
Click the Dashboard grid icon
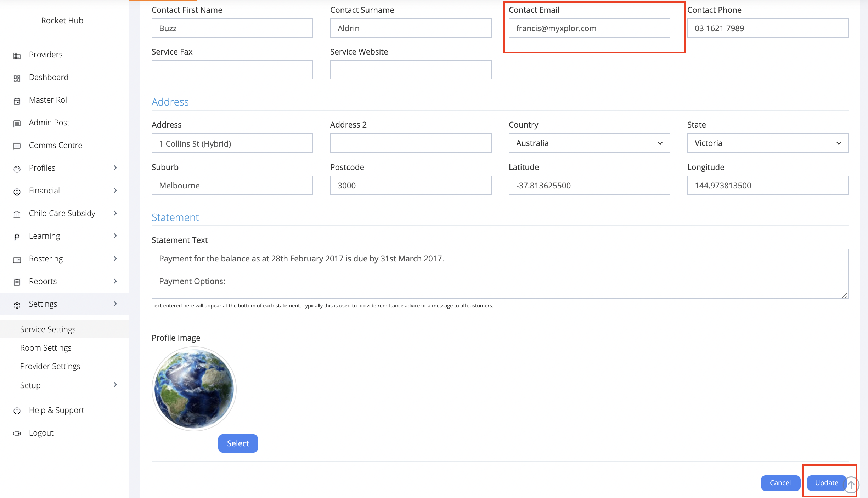[x=17, y=78]
